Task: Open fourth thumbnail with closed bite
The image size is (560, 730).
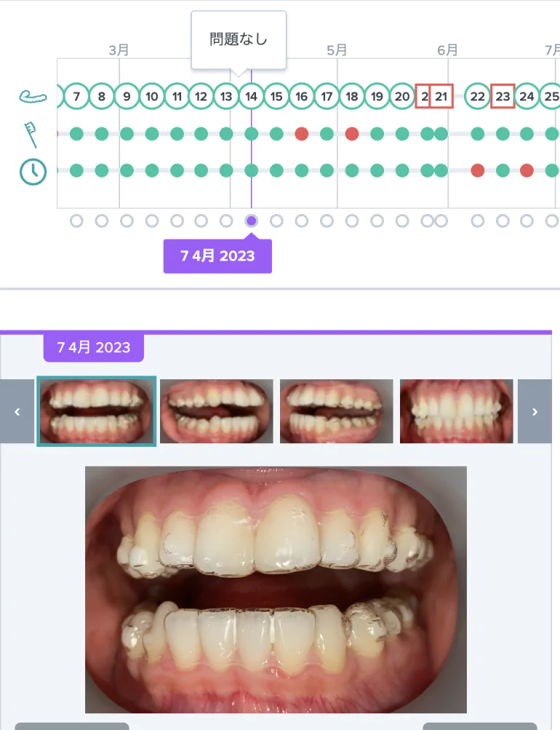Action: click(x=456, y=411)
